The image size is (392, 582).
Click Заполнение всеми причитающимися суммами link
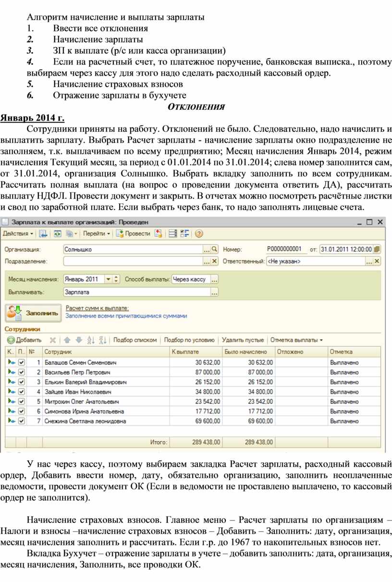tap(126, 316)
